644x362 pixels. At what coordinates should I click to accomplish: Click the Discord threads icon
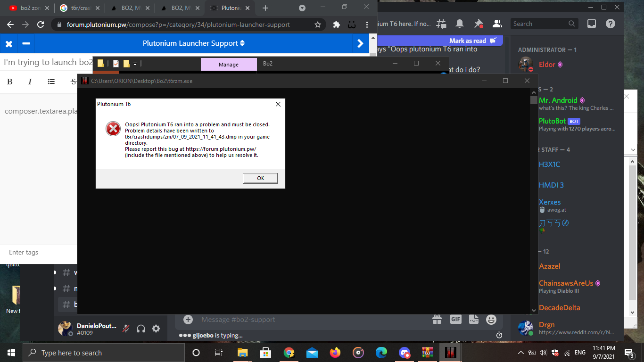441,24
